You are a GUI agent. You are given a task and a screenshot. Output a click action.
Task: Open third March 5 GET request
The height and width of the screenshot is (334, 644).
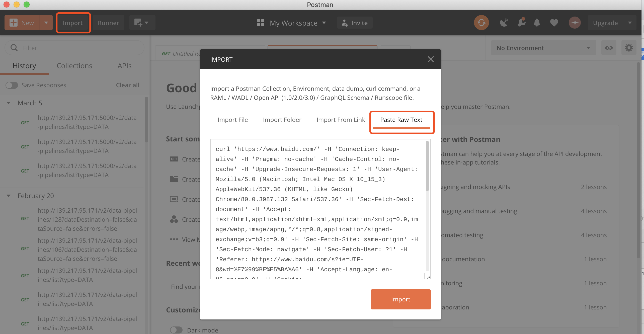pos(75,171)
